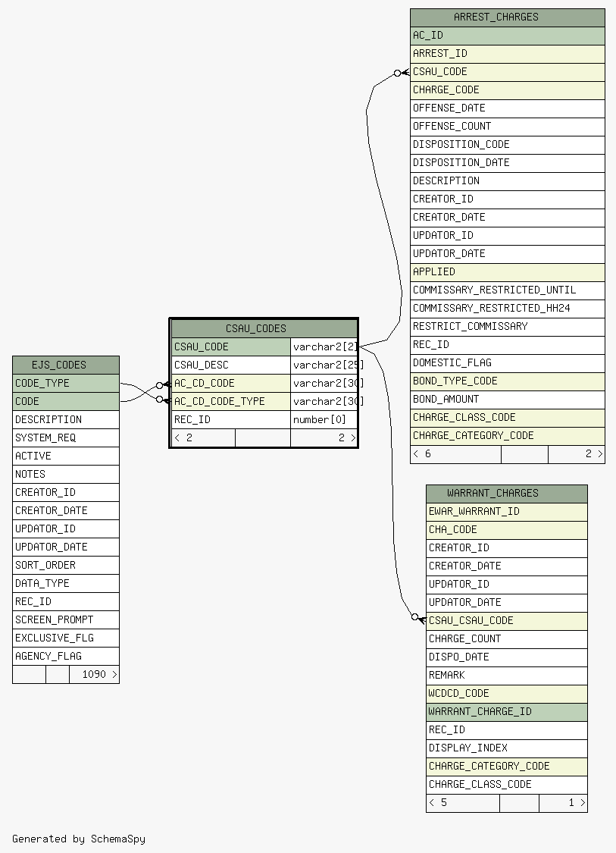Click RESTRICT_COMMISSARY column

507,327
